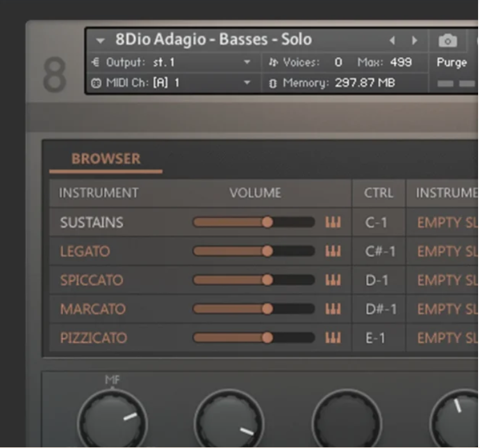Image resolution: width=480 pixels, height=448 pixels.
Task: Click keyboard icon in SUSTAINS row
Action: click(333, 222)
